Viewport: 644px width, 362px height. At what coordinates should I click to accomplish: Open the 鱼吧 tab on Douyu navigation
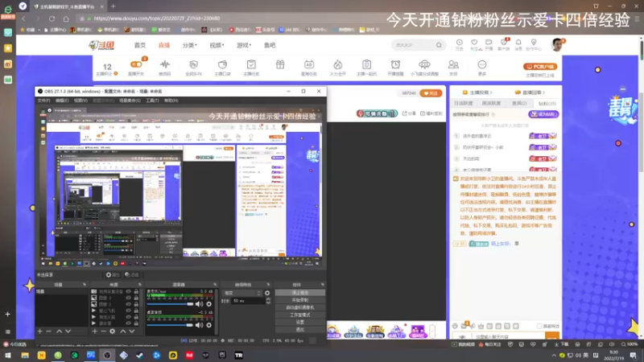(270, 45)
